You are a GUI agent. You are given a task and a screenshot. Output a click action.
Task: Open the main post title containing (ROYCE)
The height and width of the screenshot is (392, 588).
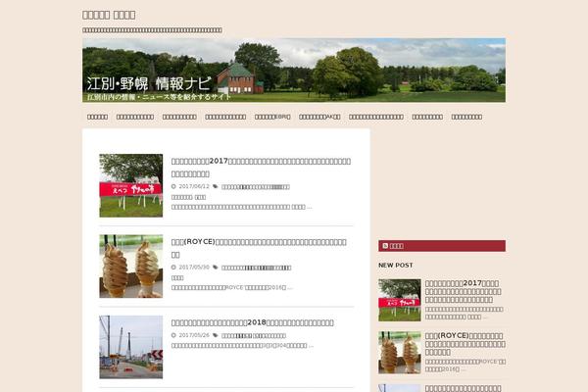259,248
